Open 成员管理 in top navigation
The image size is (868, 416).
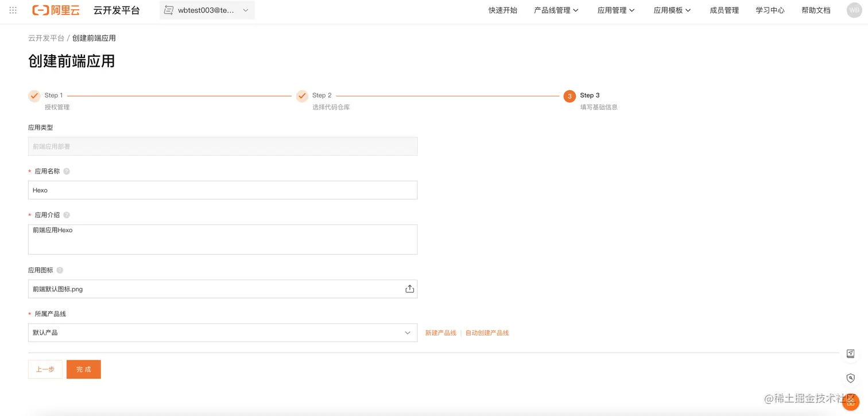[x=724, y=10]
